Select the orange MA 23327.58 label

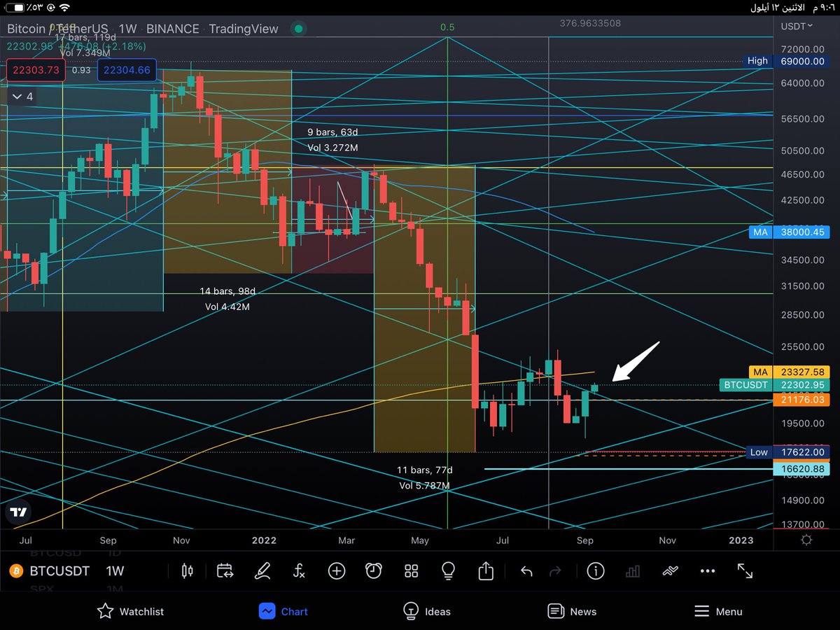(789, 372)
